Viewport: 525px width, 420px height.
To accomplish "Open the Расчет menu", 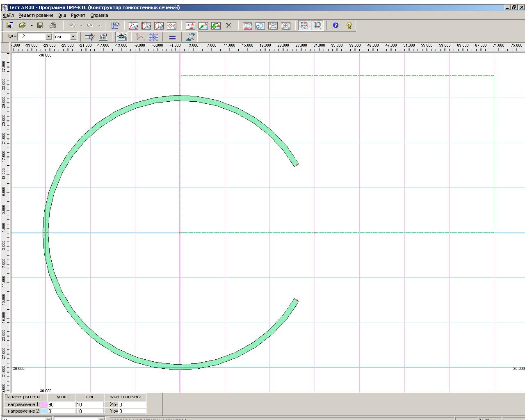I will (x=78, y=15).
